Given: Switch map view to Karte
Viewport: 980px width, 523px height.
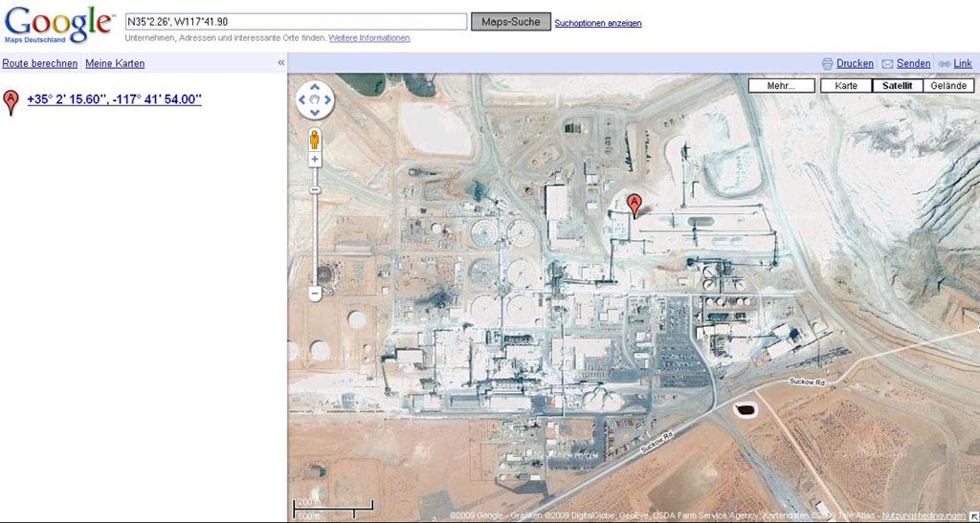Looking at the screenshot, I should point(846,86).
